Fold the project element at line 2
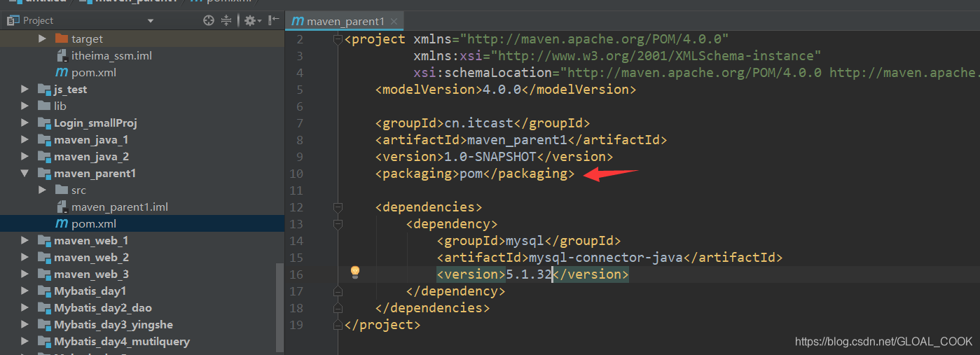The image size is (980, 355). tap(338, 39)
